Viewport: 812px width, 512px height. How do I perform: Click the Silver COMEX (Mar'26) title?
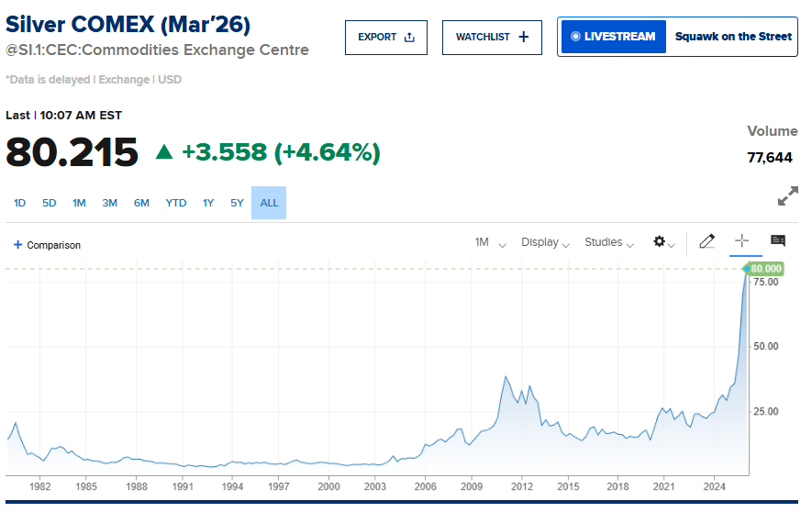point(128,25)
